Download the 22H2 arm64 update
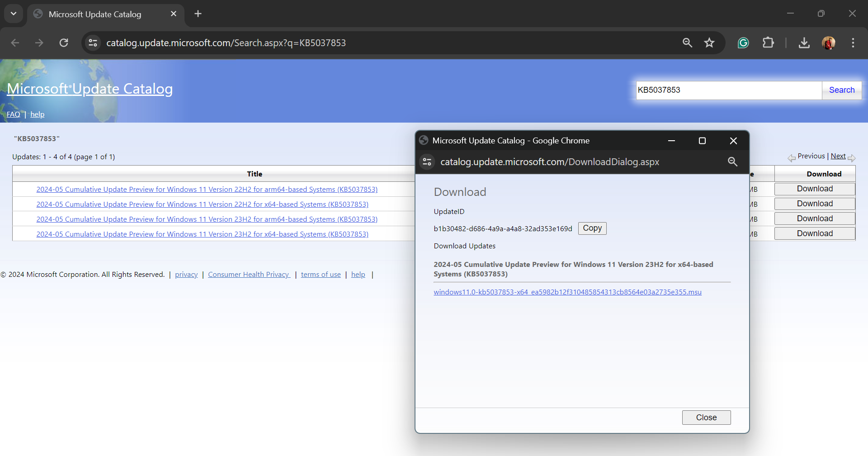The width and height of the screenshot is (868, 456). 815,189
